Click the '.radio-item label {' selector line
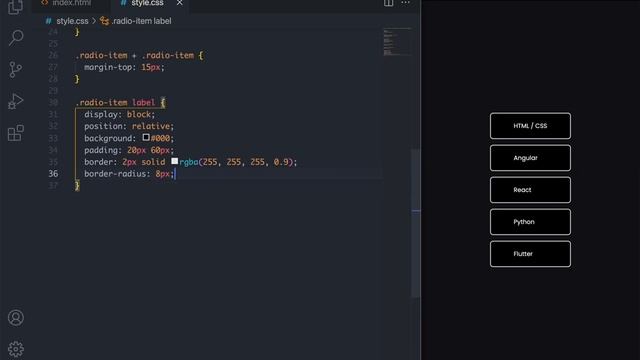Screen dimensions: 640x360 coord(120,102)
